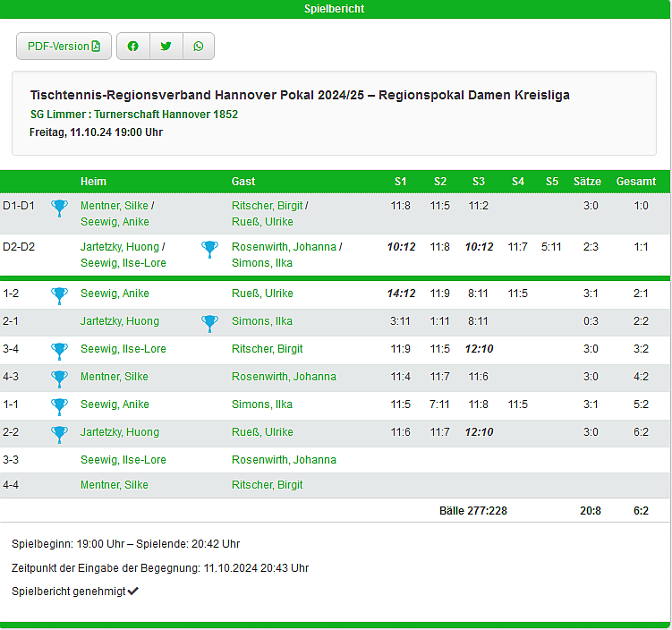
Task: Click the guest trophy icon in row 2-1
Action: click(209, 321)
